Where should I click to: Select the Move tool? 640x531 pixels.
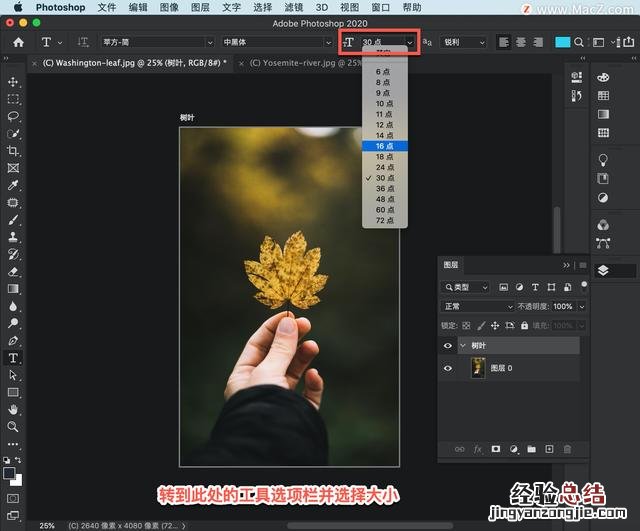[x=13, y=82]
